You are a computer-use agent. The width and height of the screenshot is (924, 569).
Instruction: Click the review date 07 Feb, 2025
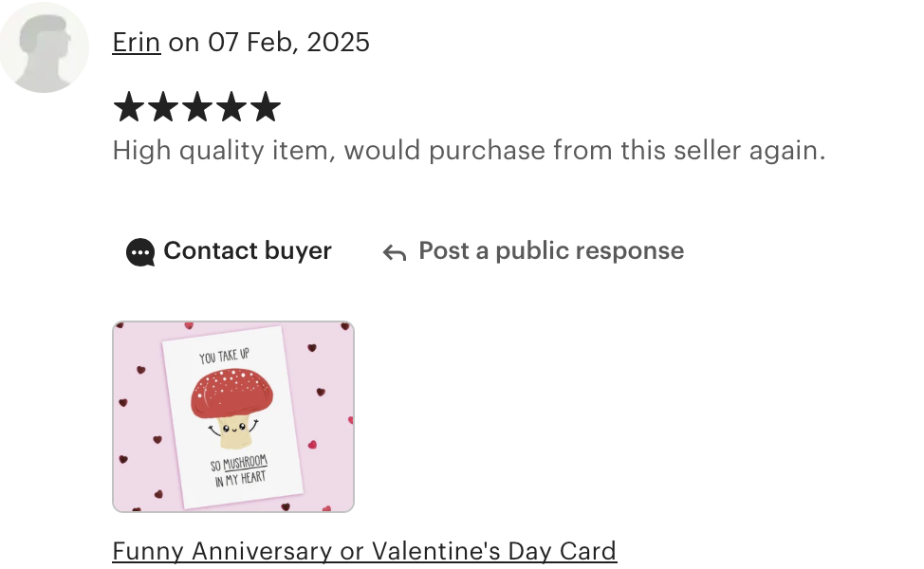[x=288, y=43]
